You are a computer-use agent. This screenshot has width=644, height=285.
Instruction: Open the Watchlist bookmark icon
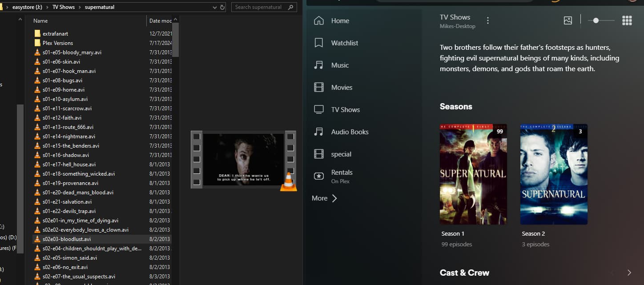click(318, 43)
